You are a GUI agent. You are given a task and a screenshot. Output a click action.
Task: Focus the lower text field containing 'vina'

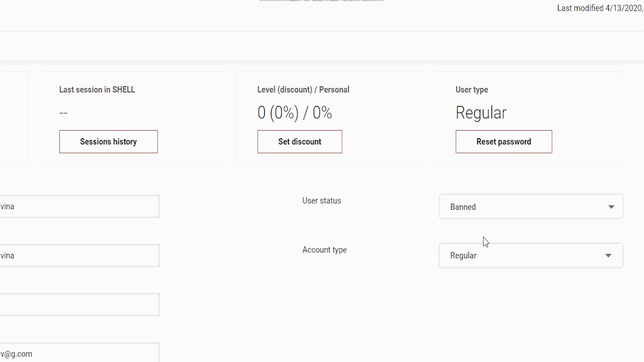click(79, 255)
